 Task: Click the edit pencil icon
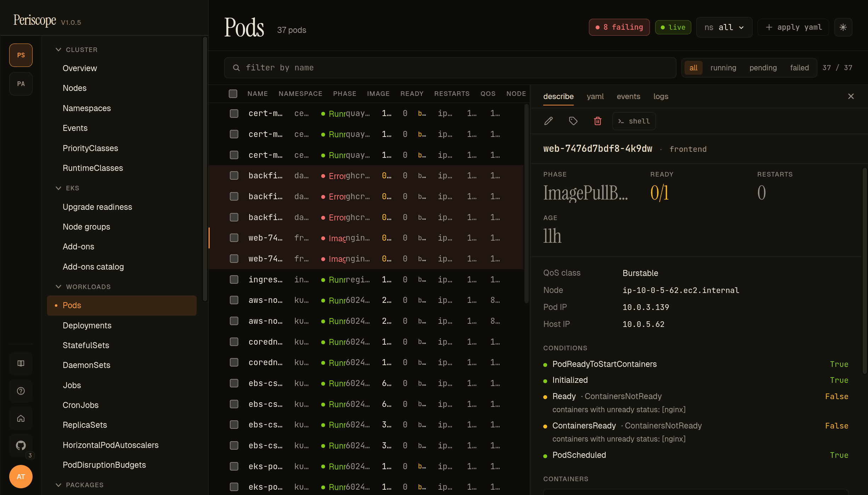pos(549,121)
